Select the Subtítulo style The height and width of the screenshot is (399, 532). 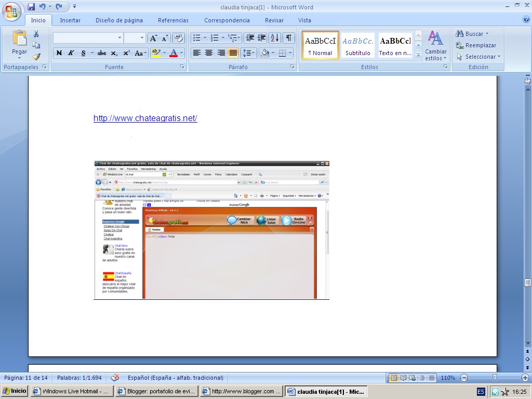point(357,46)
